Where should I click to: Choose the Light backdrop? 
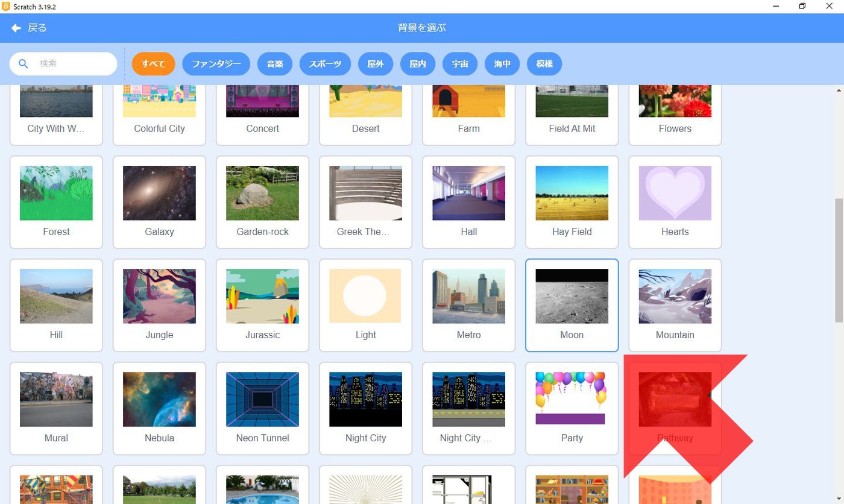(x=365, y=305)
